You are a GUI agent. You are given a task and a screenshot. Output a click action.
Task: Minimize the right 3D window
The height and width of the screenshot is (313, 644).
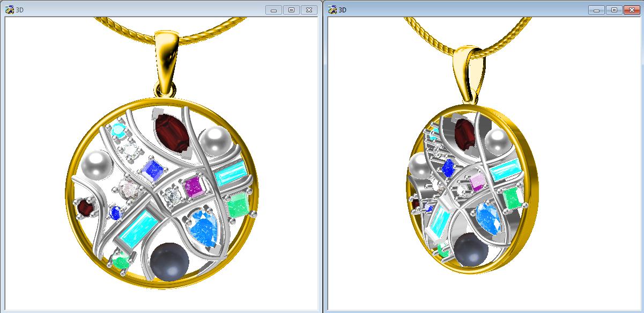597,10
